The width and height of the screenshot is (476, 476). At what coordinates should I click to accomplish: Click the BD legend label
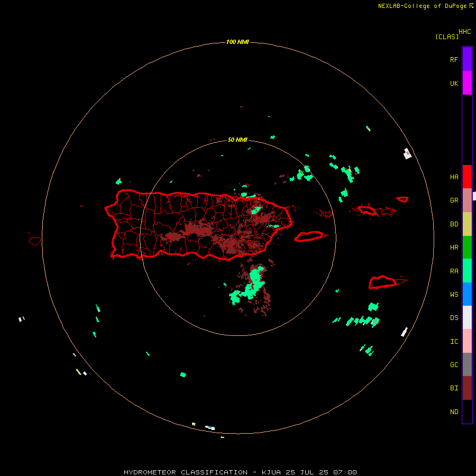click(x=454, y=224)
